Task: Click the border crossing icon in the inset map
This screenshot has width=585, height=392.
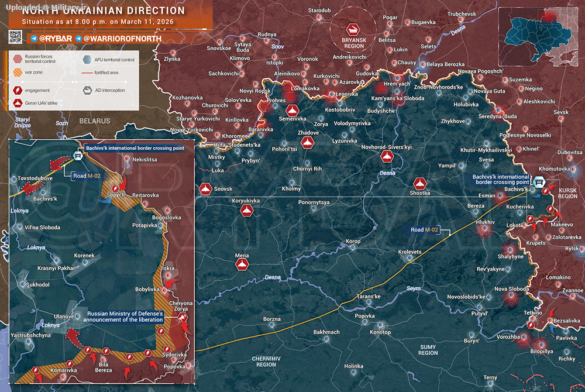Action: [78, 155]
